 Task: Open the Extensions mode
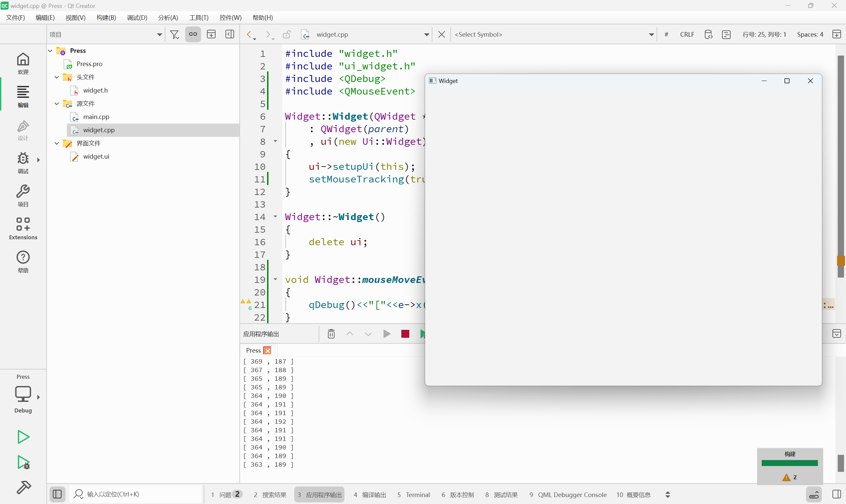23,229
